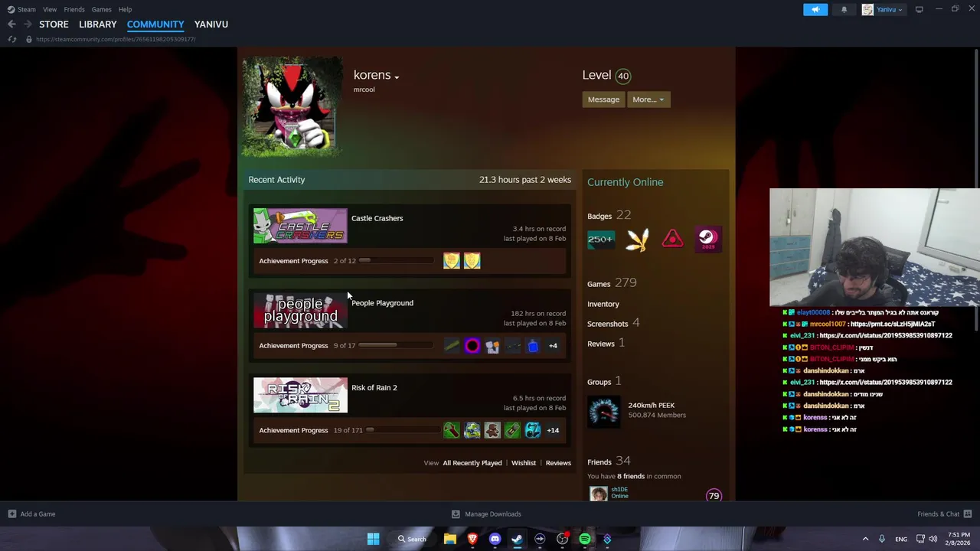This screenshot has height=551, width=980.
Task: Open first green Risk of Rain 2 achievement
Action: [x=452, y=430]
